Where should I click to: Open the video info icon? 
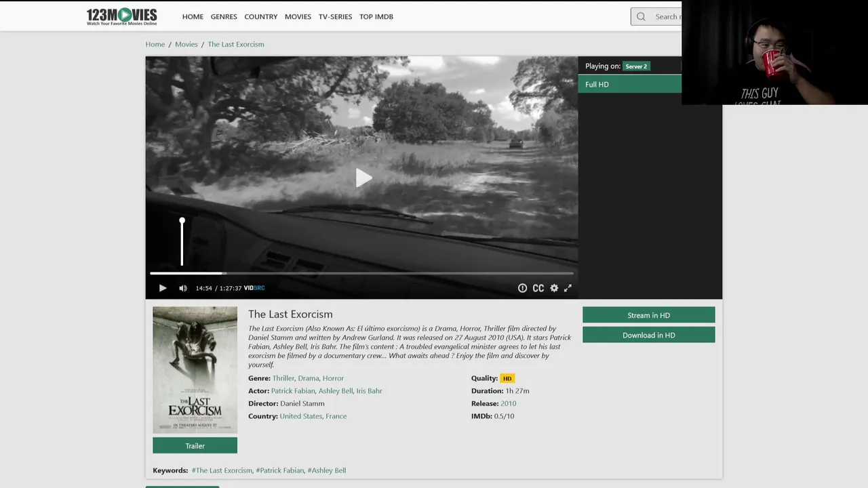pos(522,288)
